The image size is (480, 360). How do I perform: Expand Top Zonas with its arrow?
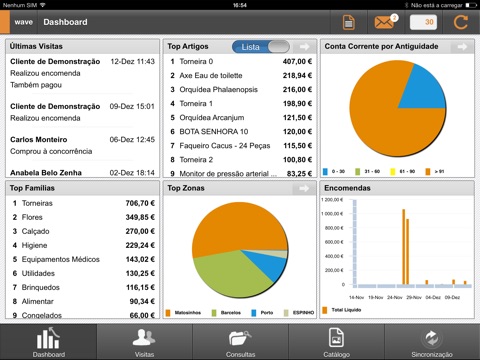pyautogui.click(x=304, y=188)
